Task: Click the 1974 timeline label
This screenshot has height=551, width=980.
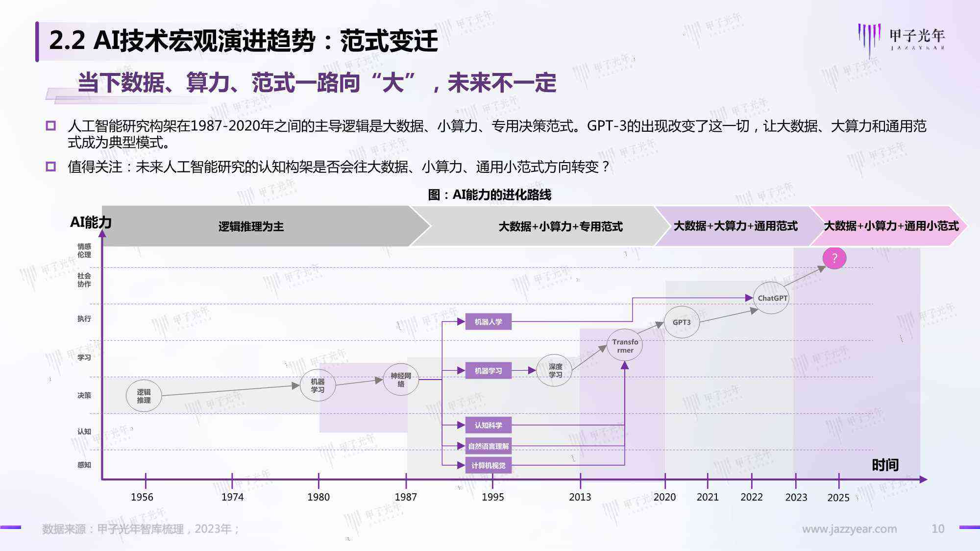Action: [x=232, y=497]
